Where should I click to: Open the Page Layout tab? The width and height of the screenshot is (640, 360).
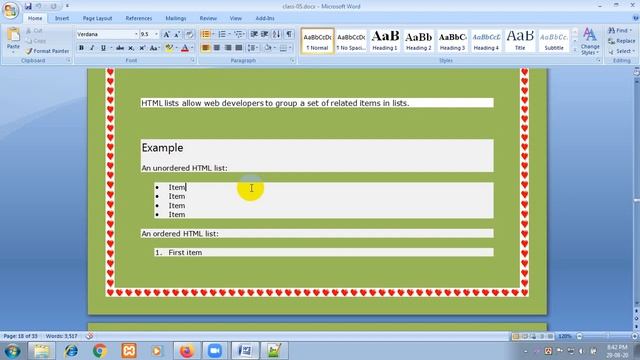(x=97, y=18)
